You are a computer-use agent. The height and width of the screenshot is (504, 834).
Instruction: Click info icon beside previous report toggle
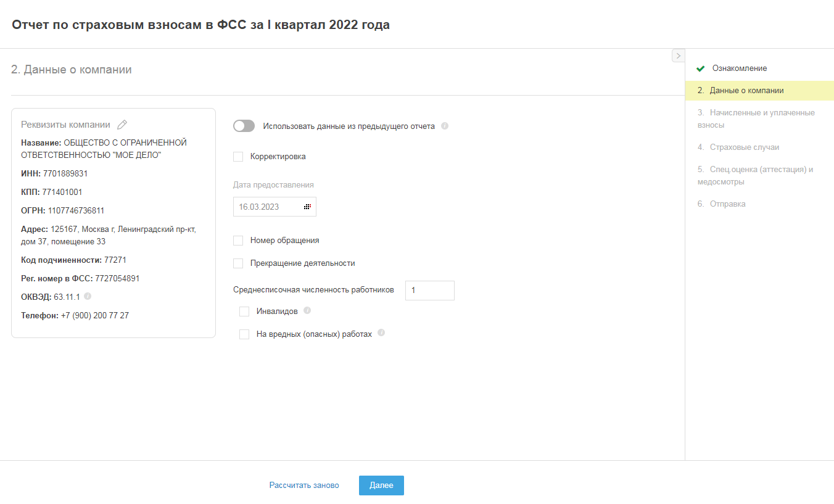pos(445,126)
